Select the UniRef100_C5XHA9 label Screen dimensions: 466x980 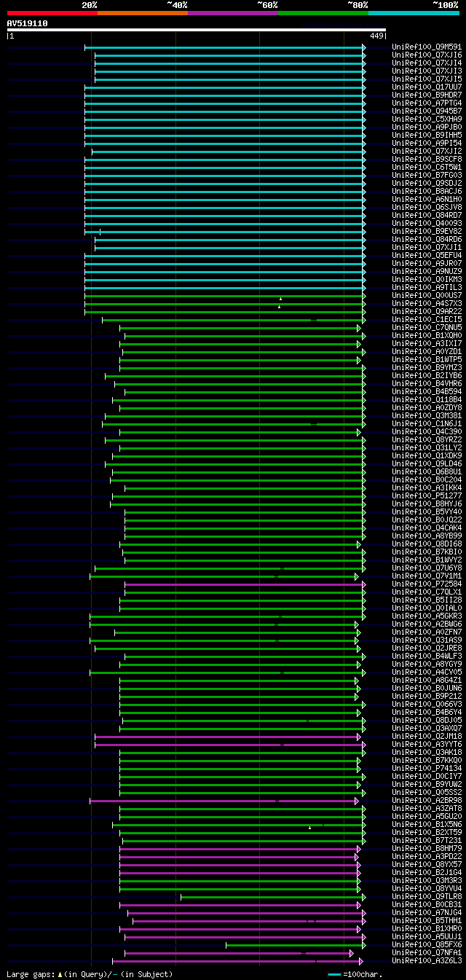coord(427,119)
